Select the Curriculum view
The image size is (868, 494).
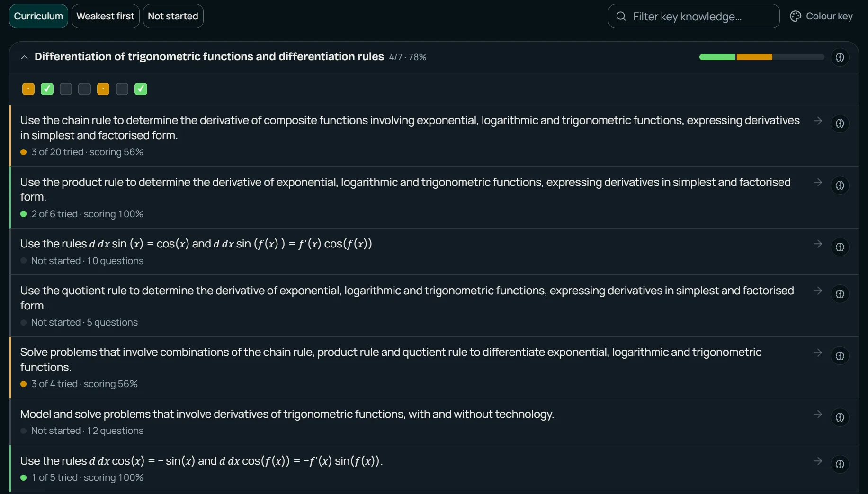38,16
